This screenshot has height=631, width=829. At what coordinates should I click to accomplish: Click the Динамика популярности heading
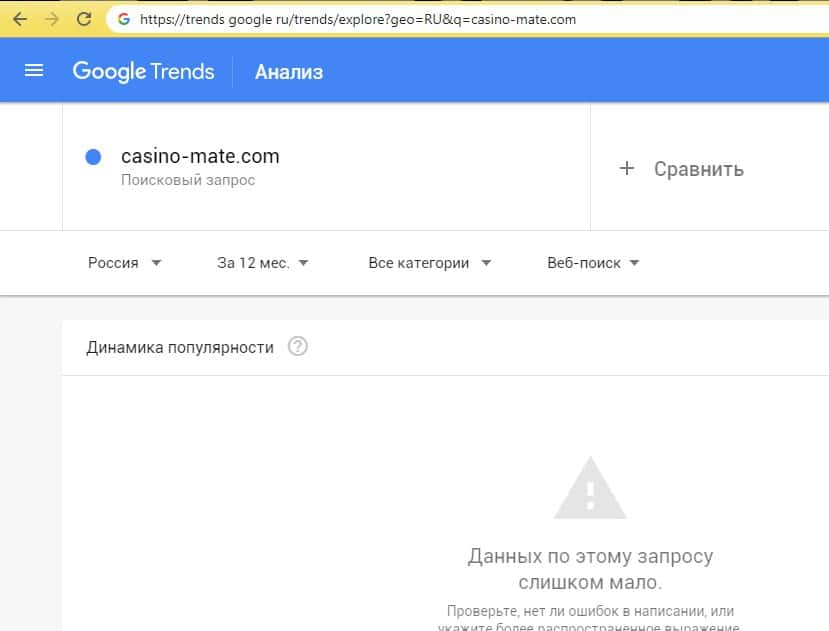pyautogui.click(x=180, y=347)
